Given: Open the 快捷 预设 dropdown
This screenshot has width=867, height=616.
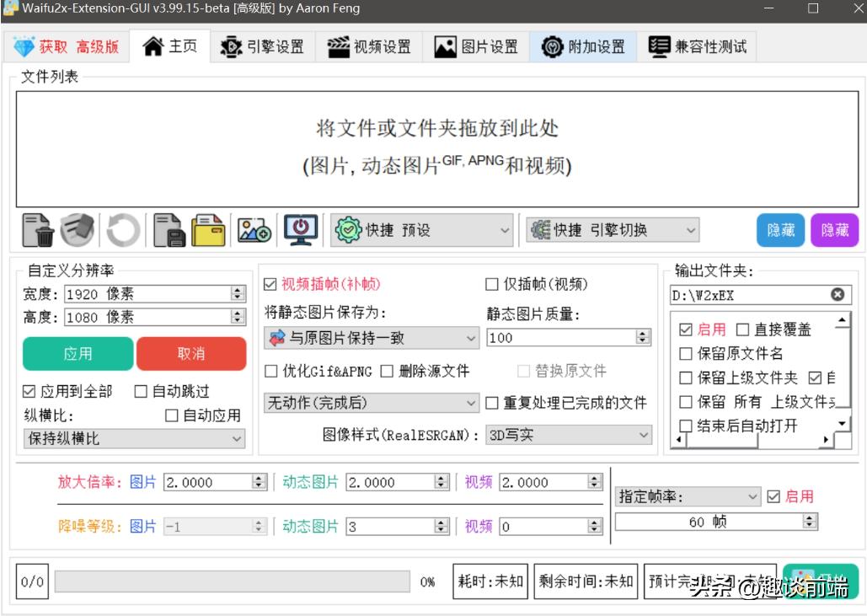Looking at the screenshot, I should point(421,229).
